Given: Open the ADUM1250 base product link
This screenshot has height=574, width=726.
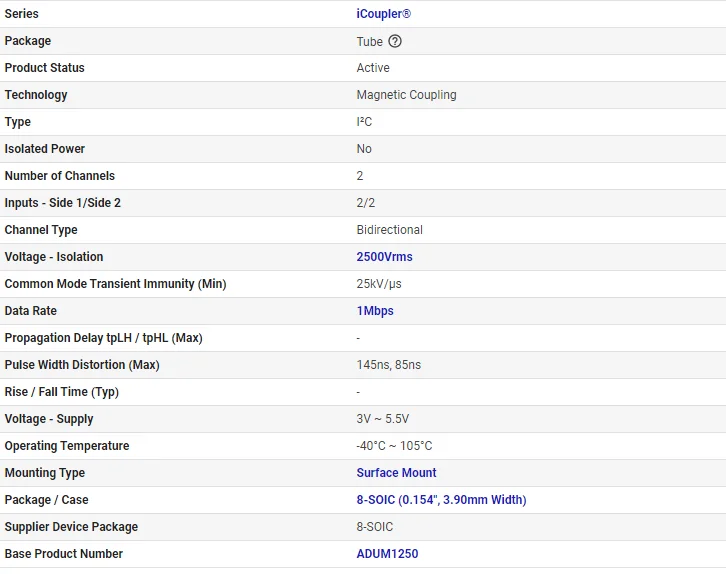Looking at the screenshot, I should 387,554.
